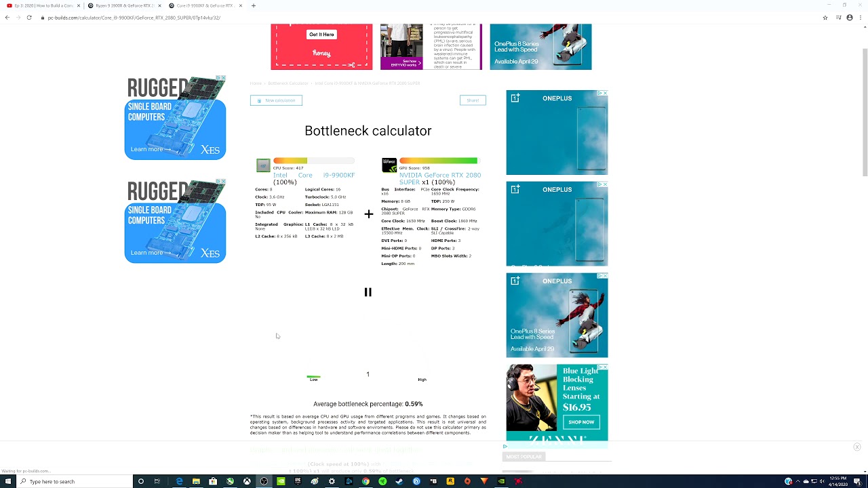Open the Intel Core i9-9900KF link
The width and height of the screenshot is (868, 488).
tap(314, 175)
